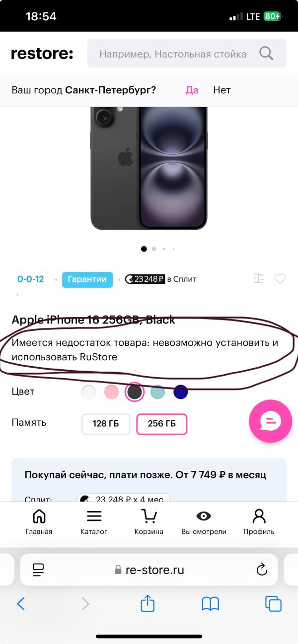Image resolution: width=298 pixels, height=644 pixels.
Task: Add product to favorites heart icon
Action: click(x=280, y=279)
